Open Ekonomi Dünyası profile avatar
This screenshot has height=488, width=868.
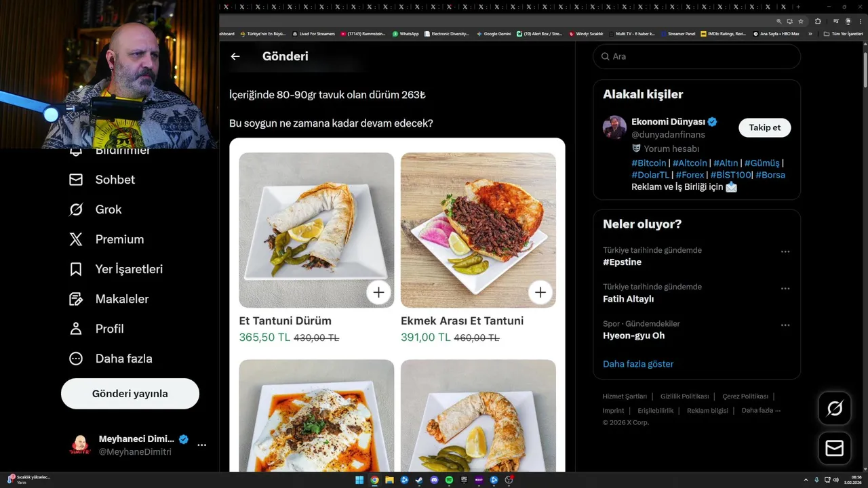click(x=614, y=127)
